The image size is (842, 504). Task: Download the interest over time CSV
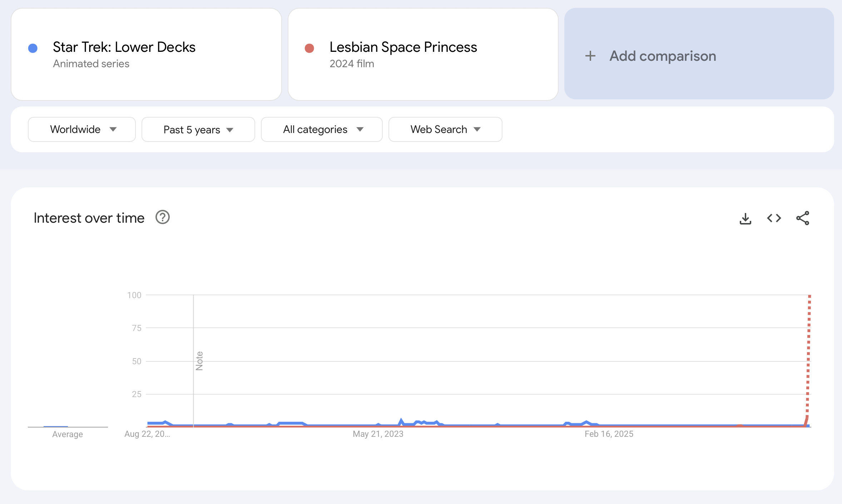745,218
